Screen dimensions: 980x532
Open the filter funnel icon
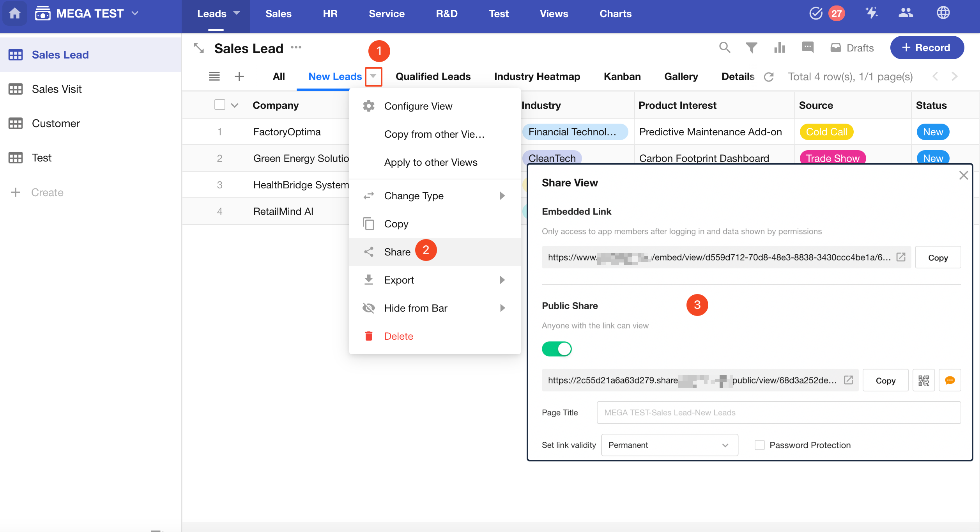[751, 48]
